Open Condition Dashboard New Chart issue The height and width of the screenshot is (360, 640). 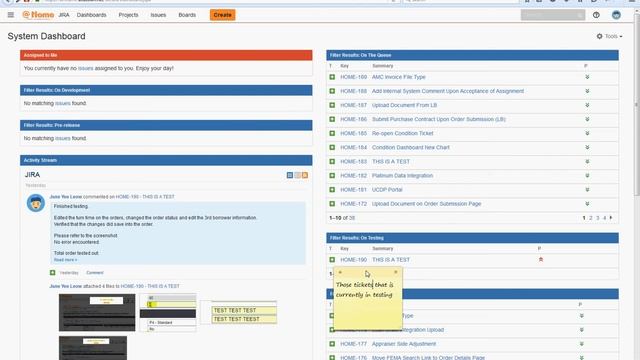coord(411,147)
